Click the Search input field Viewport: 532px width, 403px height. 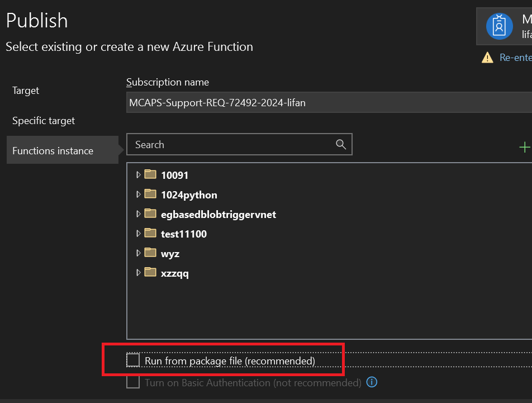pos(232,145)
